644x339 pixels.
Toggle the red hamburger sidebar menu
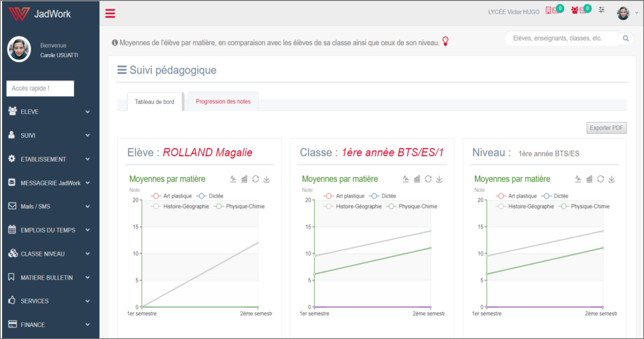[x=110, y=13]
